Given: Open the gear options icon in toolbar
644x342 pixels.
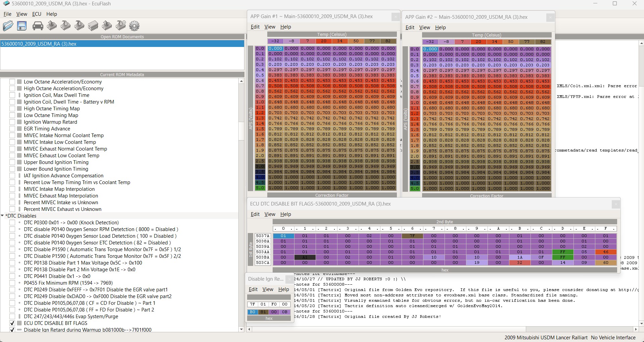Looking at the screenshot, I should tap(134, 26).
